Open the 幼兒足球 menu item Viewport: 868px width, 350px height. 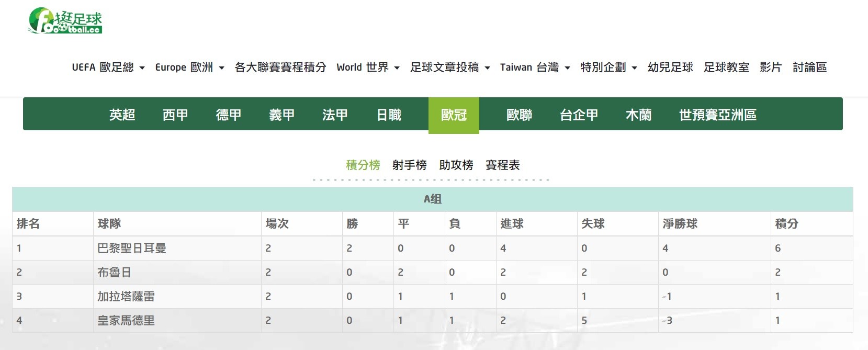[x=670, y=67]
